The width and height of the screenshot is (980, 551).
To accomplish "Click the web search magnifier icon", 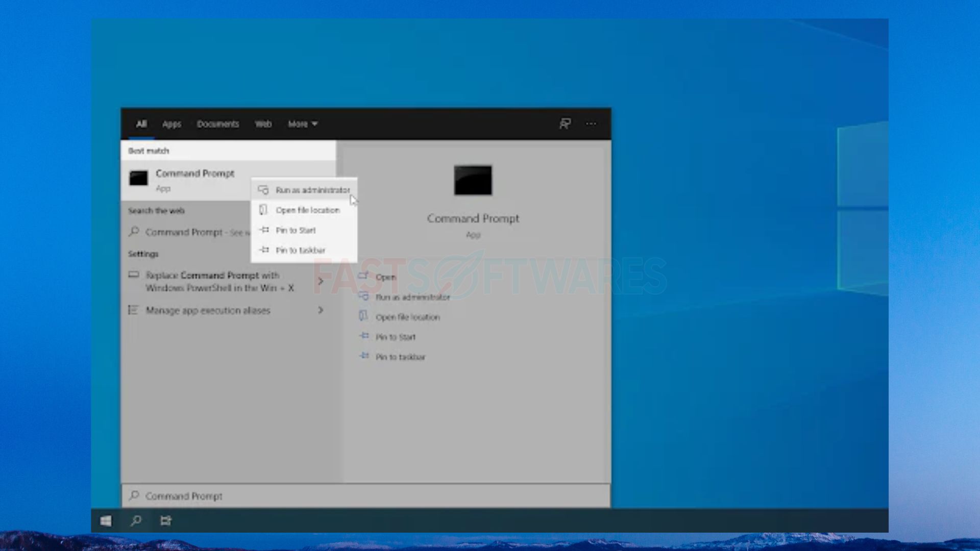I will point(134,232).
